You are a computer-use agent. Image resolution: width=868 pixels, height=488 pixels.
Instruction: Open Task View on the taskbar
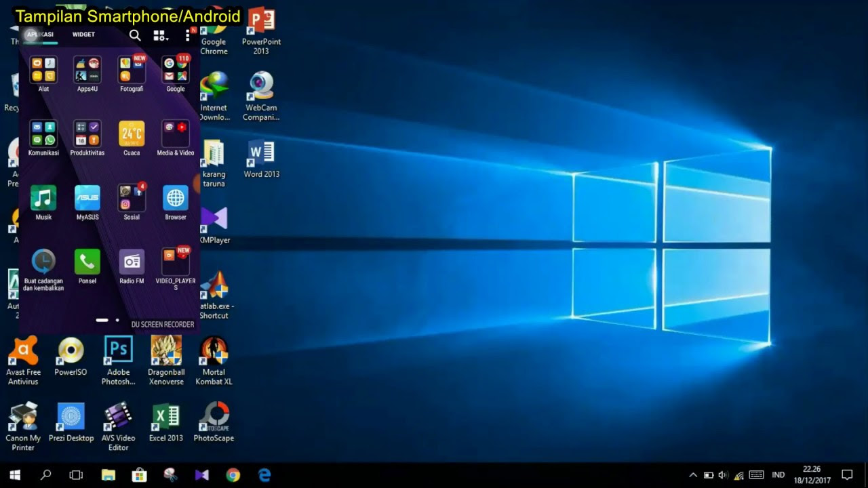point(76,475)
